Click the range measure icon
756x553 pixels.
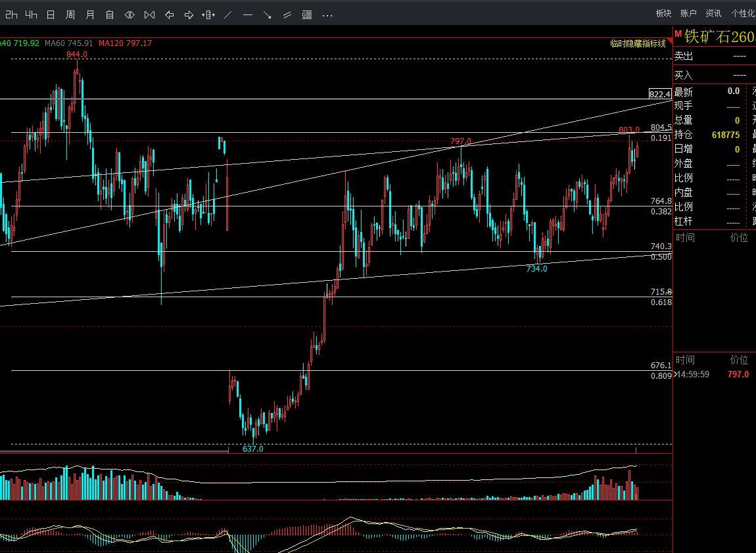click(x=208, y=15)
